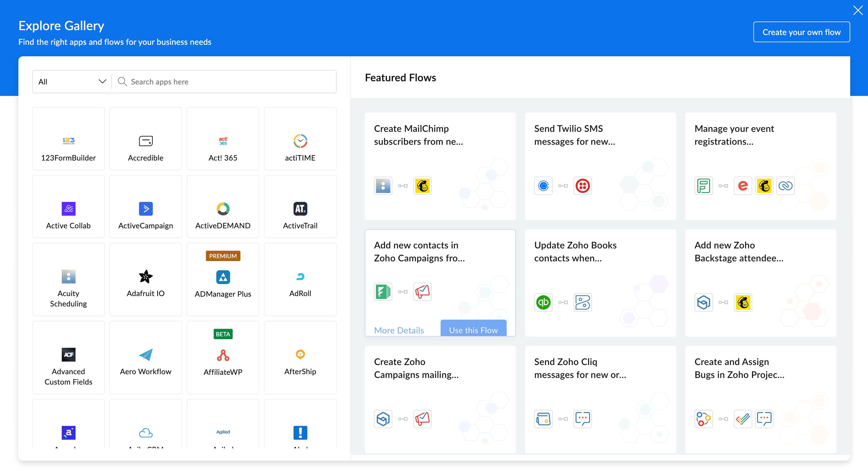Click the QuickBooks icon in Zoho Books flow
The height and width of the screenshot is (471, 868).
coord(543,302)
